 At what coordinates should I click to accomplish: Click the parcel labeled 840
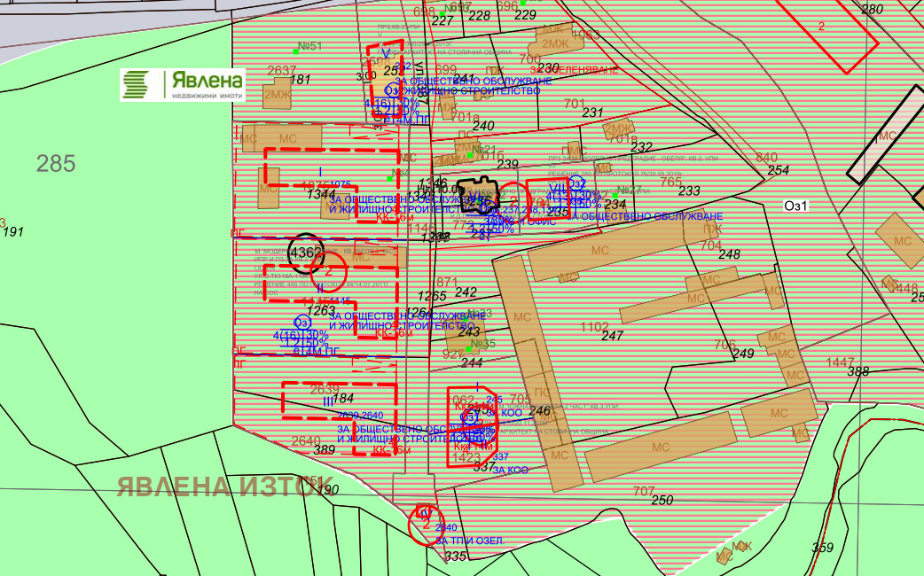click(765, 158)
